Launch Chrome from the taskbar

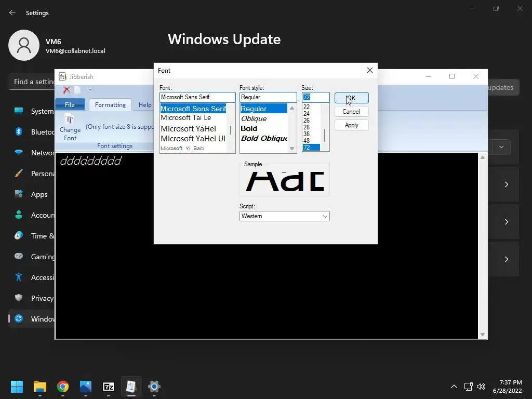[x=63, y=387]
